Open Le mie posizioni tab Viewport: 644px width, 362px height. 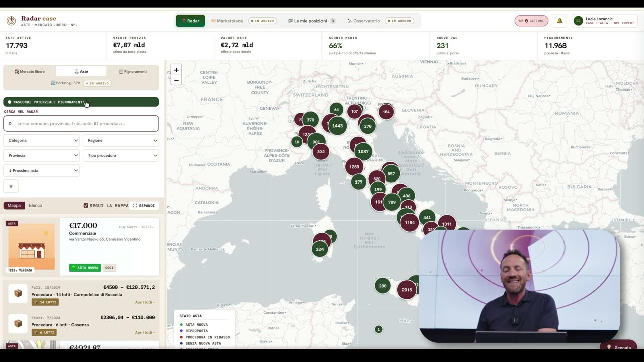tap(311, 21)
